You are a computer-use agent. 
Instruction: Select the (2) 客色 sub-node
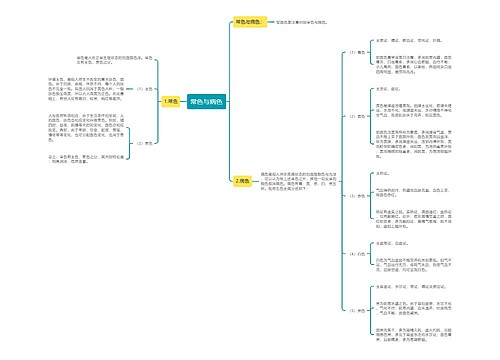point(145,143)
